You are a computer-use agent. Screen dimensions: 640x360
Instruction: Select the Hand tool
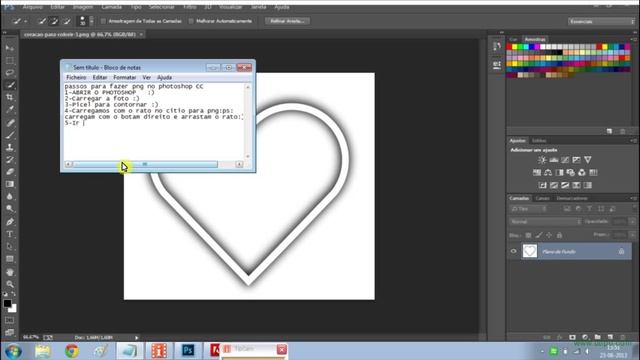pos(10,272)
